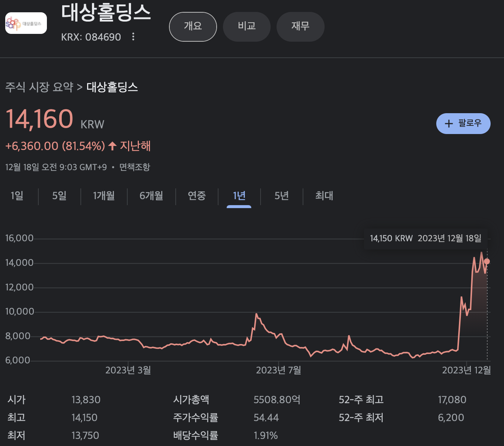Select the 최대 maximum chart range

324,196
